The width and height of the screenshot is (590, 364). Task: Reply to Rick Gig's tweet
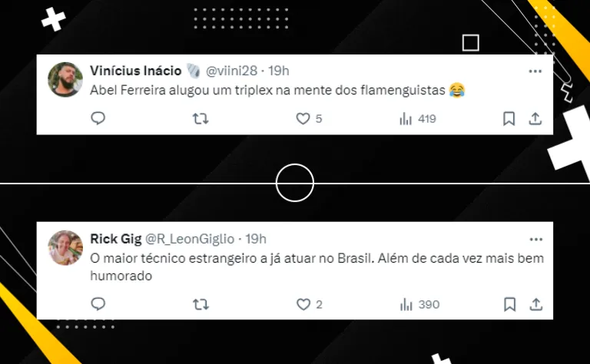98,304
